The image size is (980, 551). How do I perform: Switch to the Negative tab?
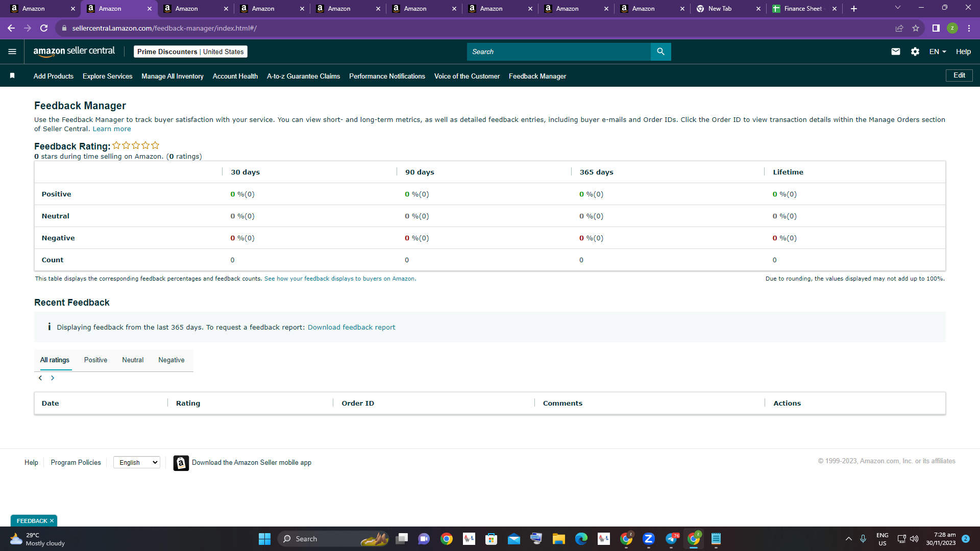click(x=171, y=360)
